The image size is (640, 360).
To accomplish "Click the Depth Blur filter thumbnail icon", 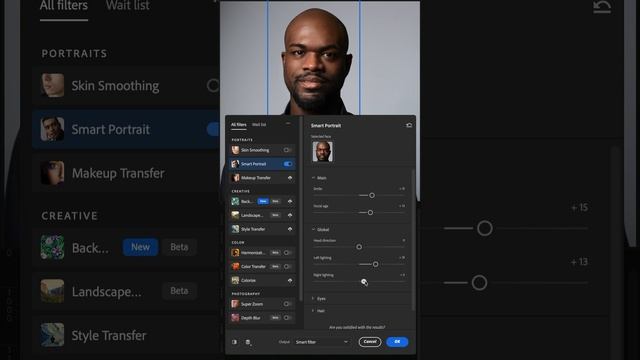I will pos(236,318).
